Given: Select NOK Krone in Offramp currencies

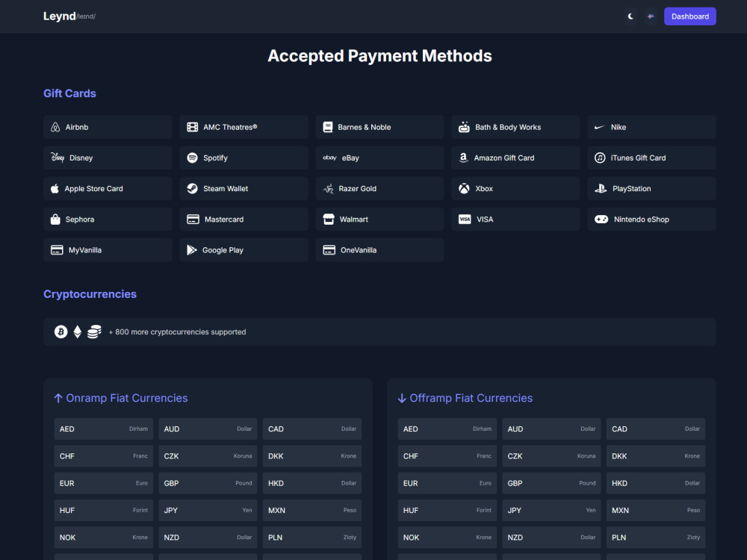Looking at the screenshot, I should coord(447,538).
